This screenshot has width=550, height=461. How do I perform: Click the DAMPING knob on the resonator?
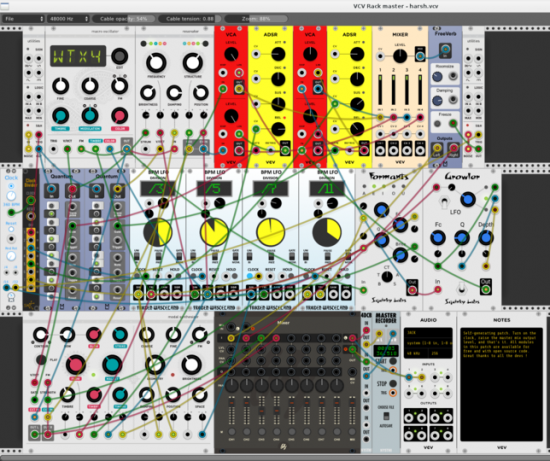174,93
